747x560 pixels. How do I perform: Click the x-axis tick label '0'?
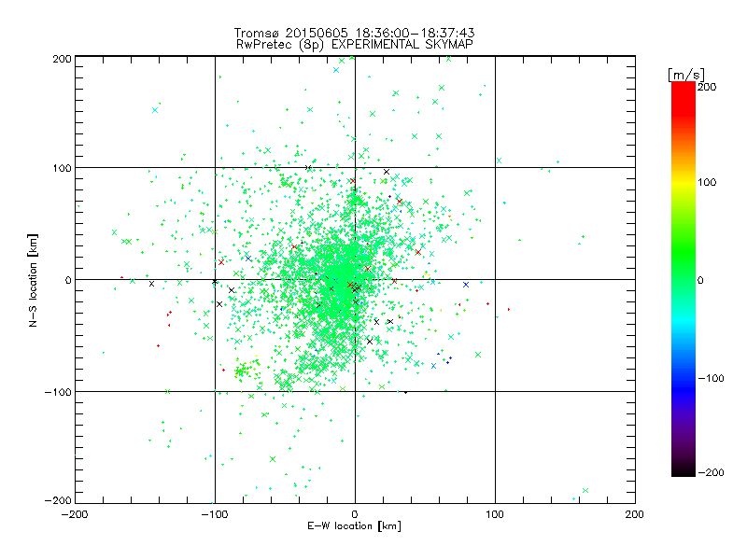(x=355, y=514)
